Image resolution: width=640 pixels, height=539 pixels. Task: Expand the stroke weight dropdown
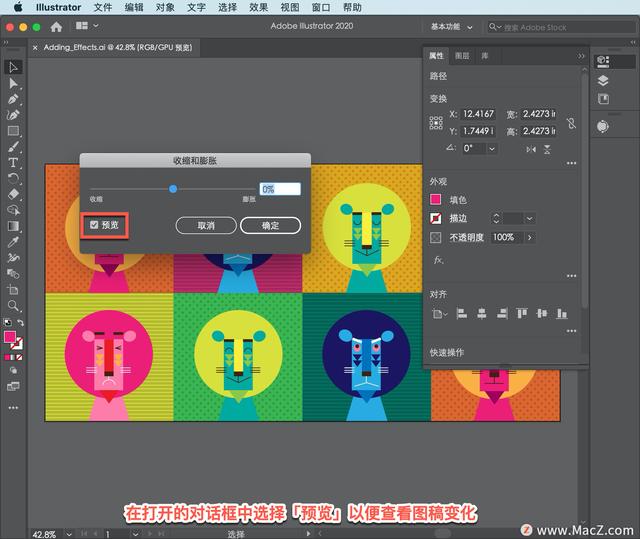click(529, 218)
